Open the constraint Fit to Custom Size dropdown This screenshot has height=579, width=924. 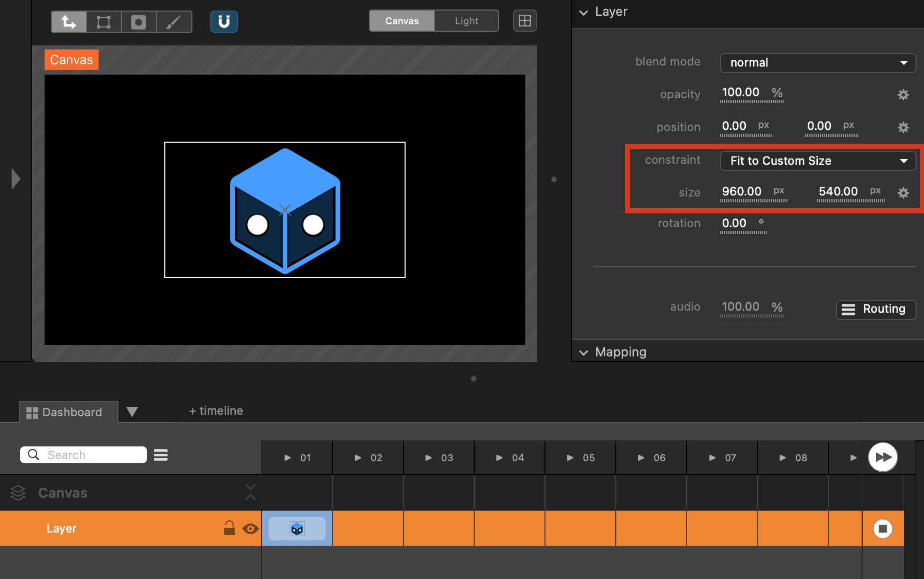817,161
